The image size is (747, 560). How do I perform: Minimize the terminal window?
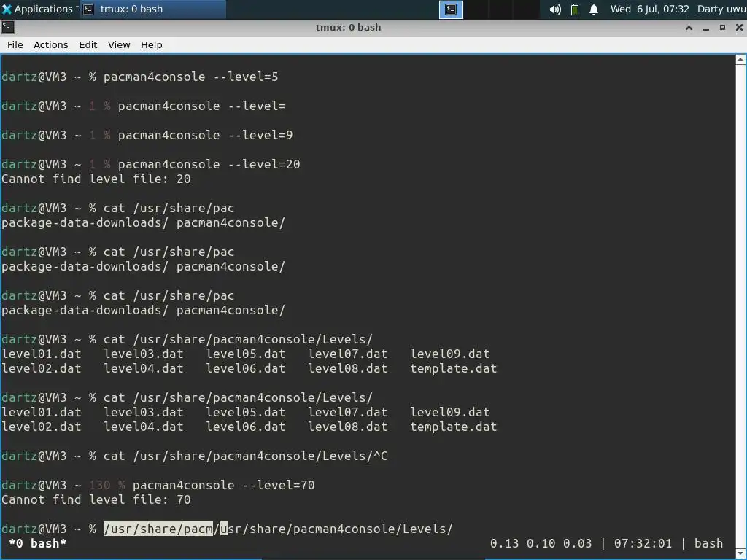[705, 28]
